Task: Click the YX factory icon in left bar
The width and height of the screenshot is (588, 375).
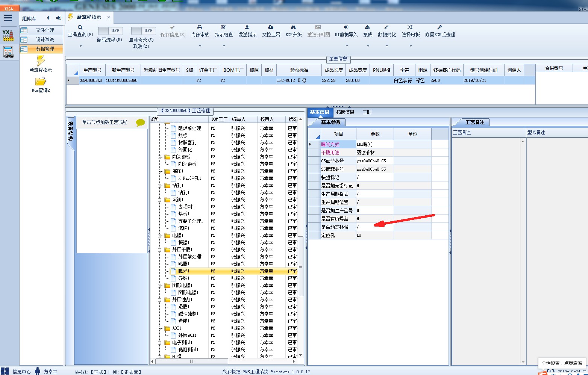Action: tap(8, 36)
